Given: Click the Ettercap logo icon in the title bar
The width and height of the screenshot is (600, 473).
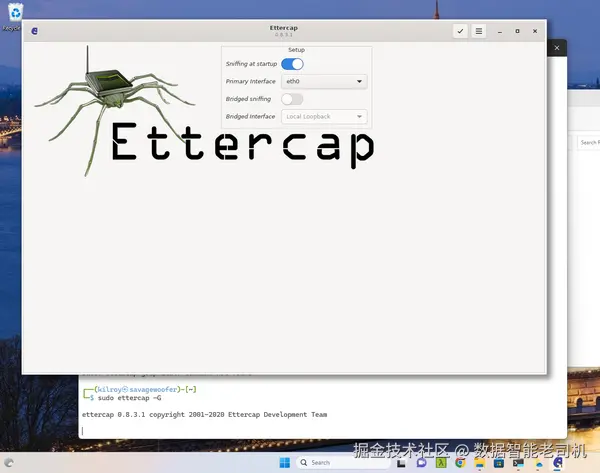Looking at the screenshot, I should point(34,31).
